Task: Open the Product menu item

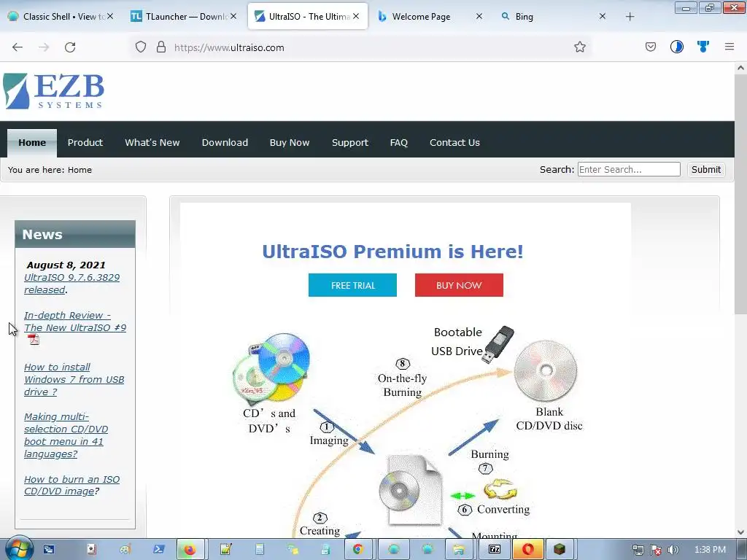Action: pos(85,142)
